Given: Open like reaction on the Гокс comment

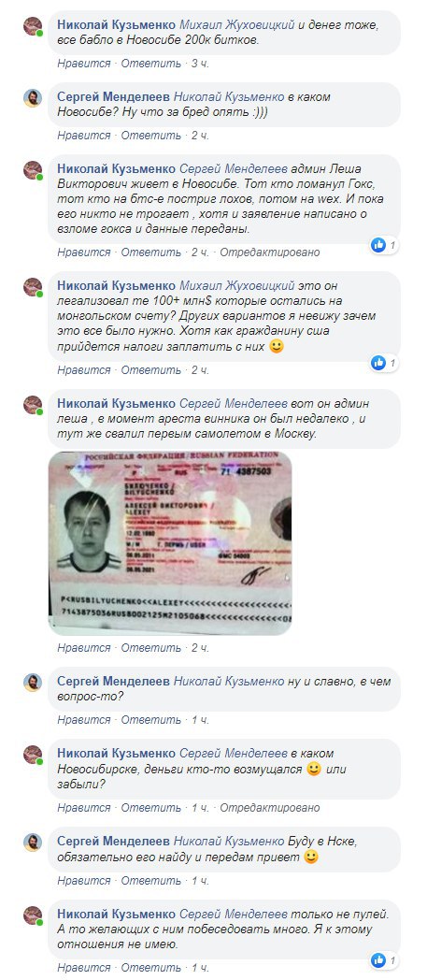Looking at the screenshot, I should [x=384, y=245].
